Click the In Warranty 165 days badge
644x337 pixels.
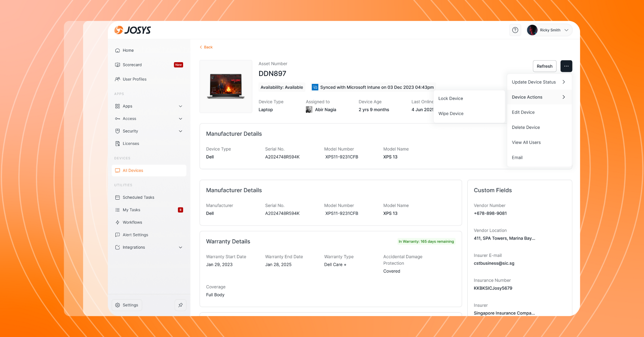click(426, 242)
